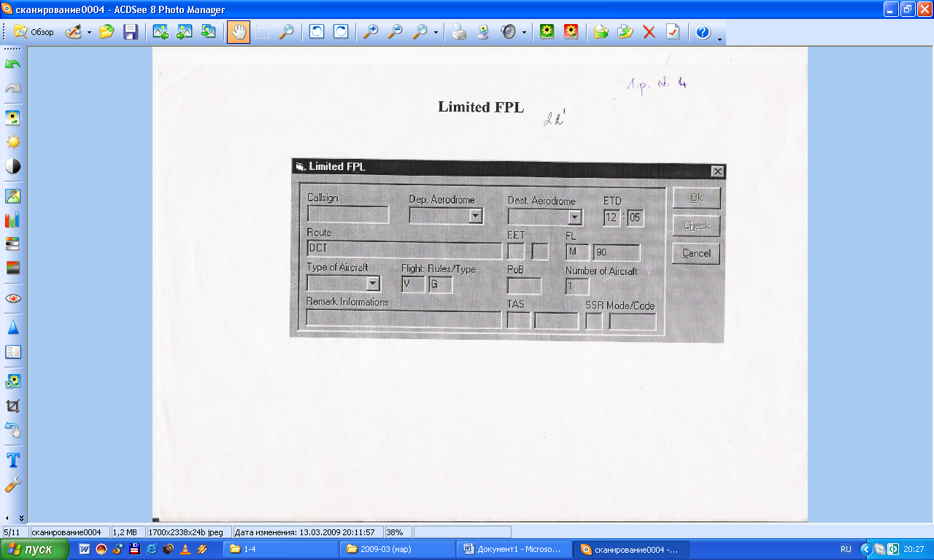Rotate image clockwise
Screen dimensions: 934x560
(x=341, y=32)
